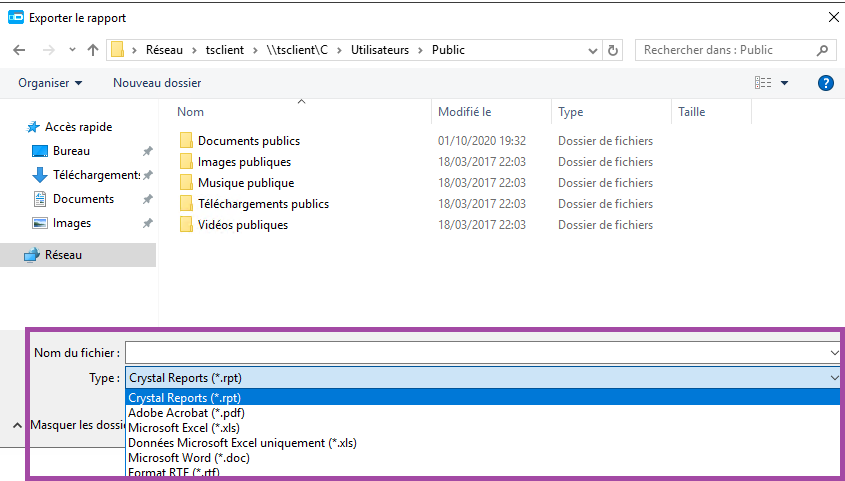Click the Réseau network icon

coord(32,255)
